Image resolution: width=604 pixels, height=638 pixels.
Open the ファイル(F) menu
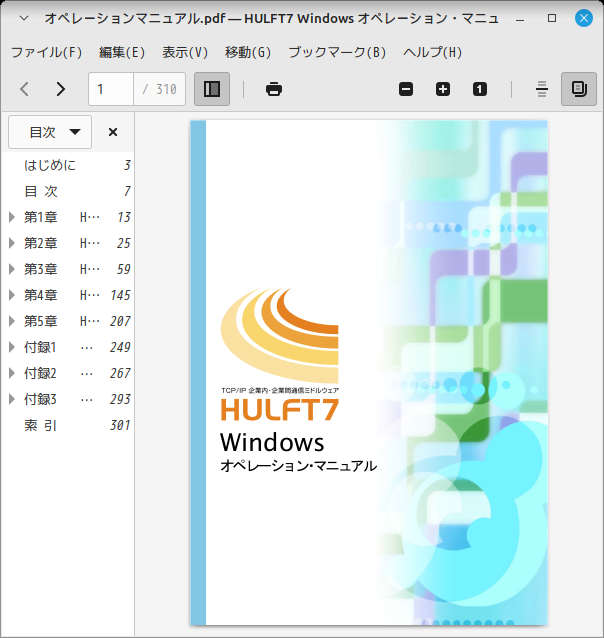point(46,52)
